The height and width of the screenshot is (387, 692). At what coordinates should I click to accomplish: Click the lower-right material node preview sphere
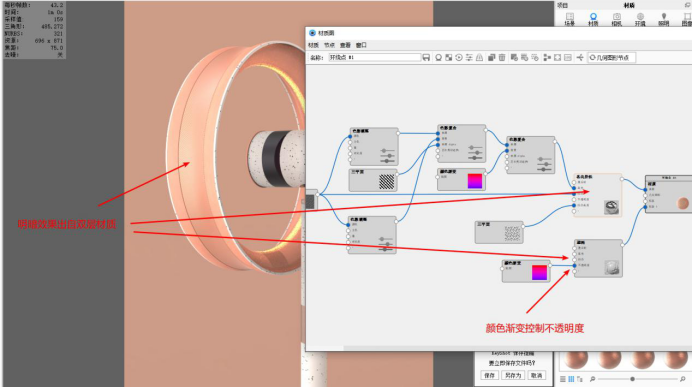[x=612, y=267]
